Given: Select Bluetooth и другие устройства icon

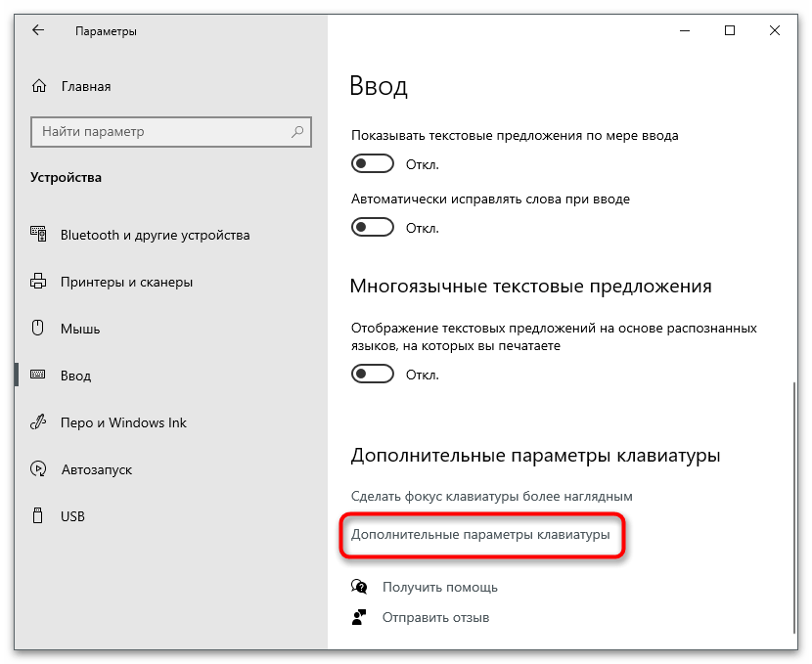Looking at the screenshot, I should click(38, 235).
